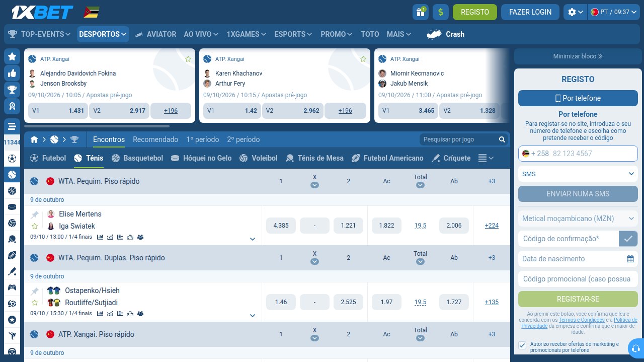644x362 pixels.
Task: Go to home via breadcrumb house icon
Action: 34,139
